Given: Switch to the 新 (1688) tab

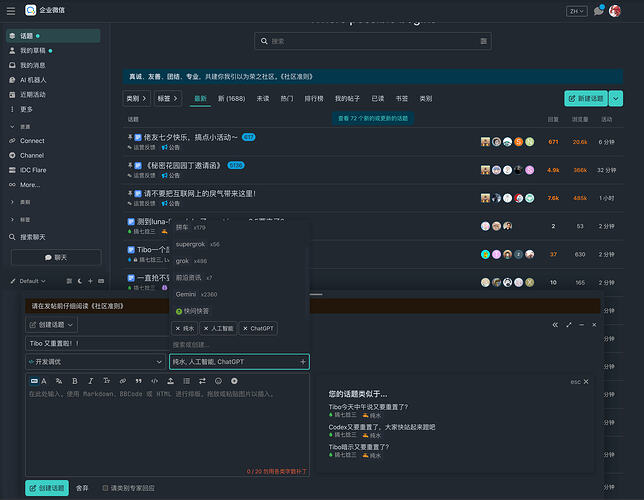Looking at the screenshot, I should tap(231, 99).
